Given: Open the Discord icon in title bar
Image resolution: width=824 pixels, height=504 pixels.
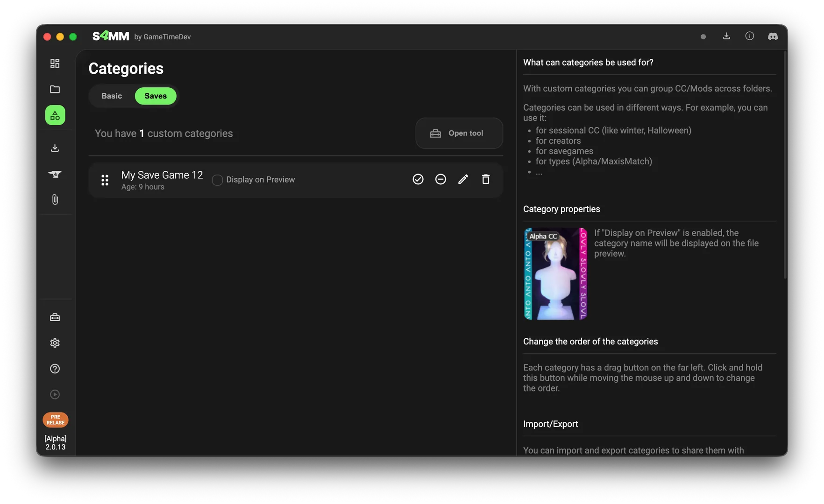Looking at the screenshot, I should (773, 36).
